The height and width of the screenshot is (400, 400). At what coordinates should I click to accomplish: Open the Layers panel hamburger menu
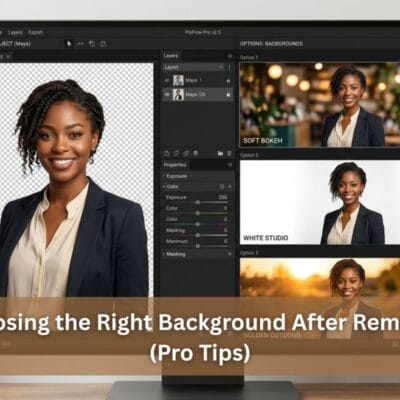click(230, 56)
